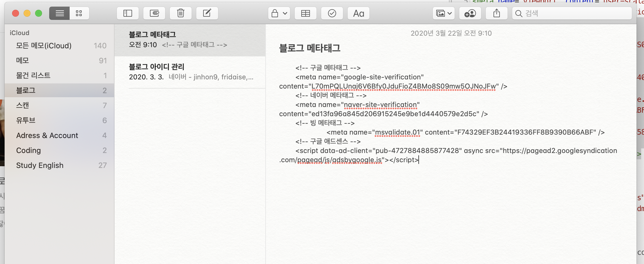644x264 pixels.
Task: Minimize the Notes window
Action: point(27,13)
